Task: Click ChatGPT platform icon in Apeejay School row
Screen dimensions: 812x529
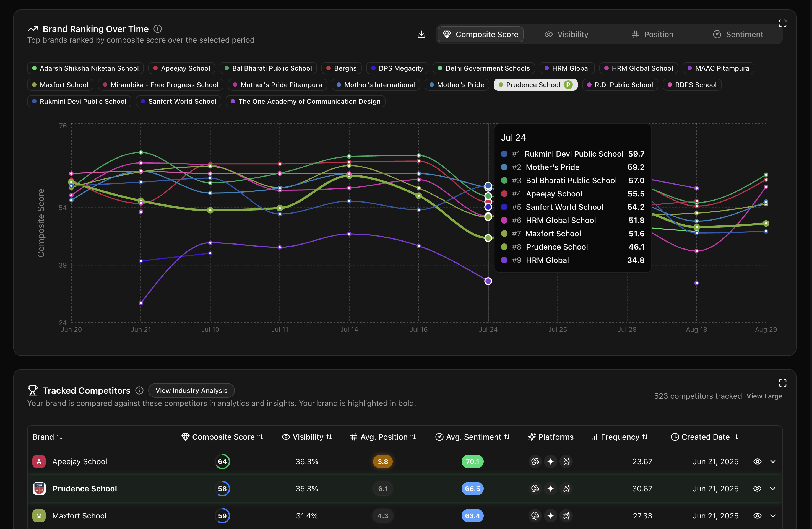Action: pos(535,461)
